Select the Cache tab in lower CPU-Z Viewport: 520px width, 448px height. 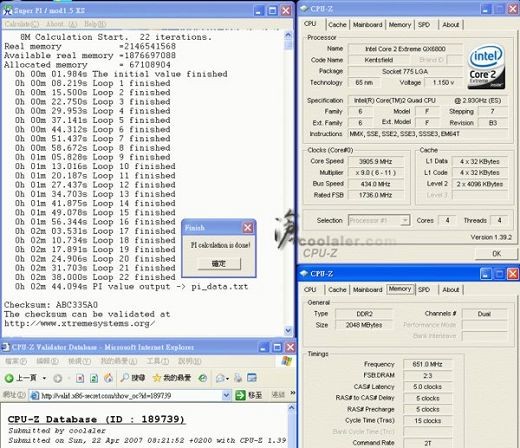337,290
